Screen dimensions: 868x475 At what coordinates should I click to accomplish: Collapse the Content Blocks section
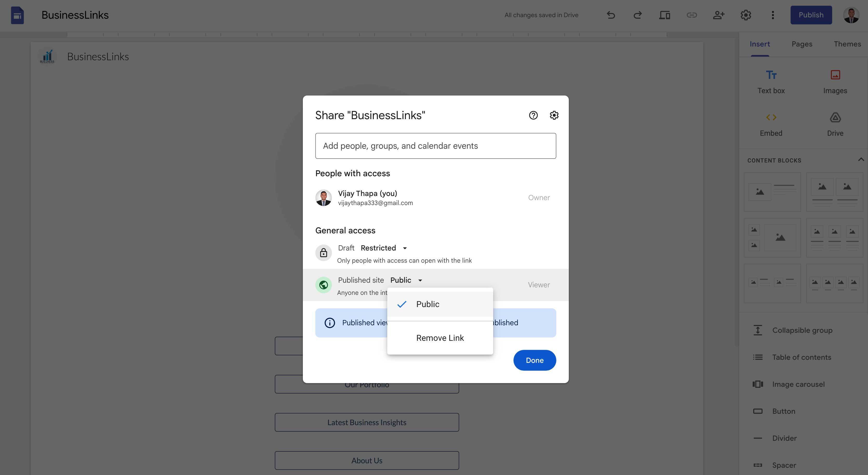point(860,160)
